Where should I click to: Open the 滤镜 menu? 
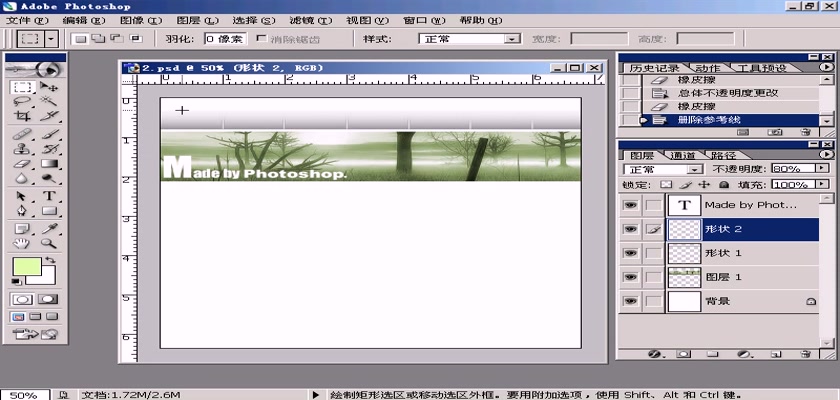311,20
